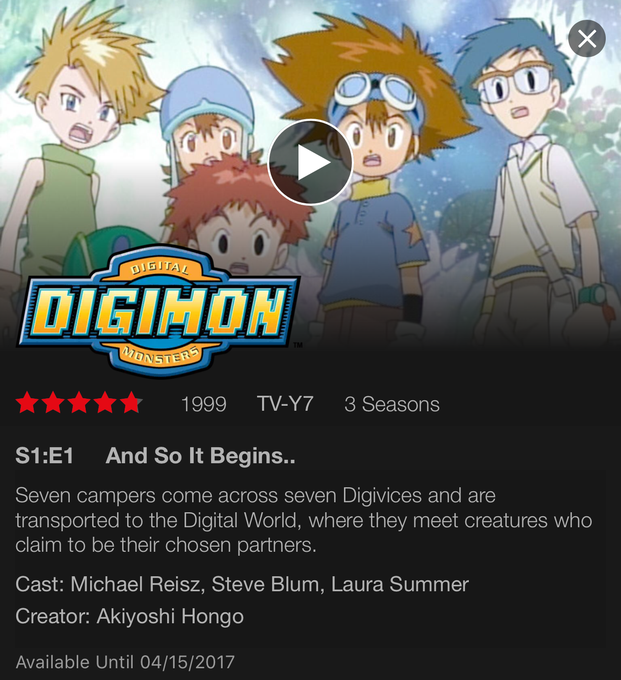Close the Digimon details overlay
621x680 pixels.
coord(587,39)
